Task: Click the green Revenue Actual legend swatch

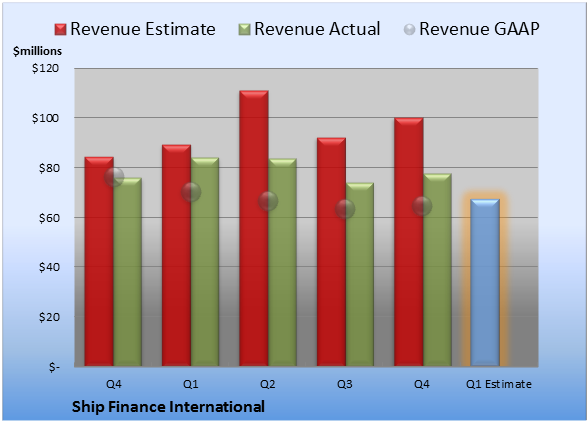Action: 244,29
